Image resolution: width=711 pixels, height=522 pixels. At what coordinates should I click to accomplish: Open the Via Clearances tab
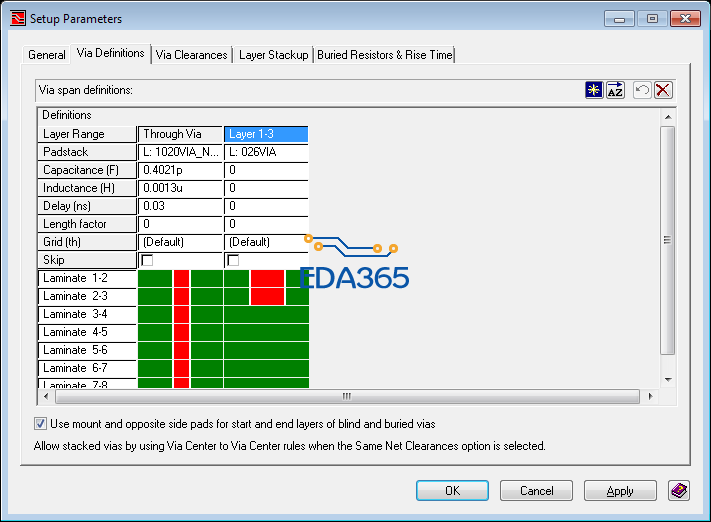[x=191, y=55]
